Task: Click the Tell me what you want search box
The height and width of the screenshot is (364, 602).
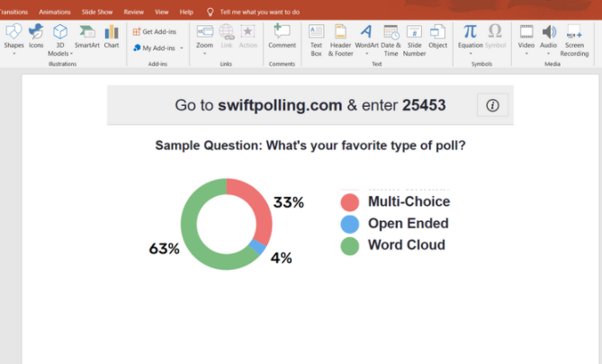Action: (259, 12)
